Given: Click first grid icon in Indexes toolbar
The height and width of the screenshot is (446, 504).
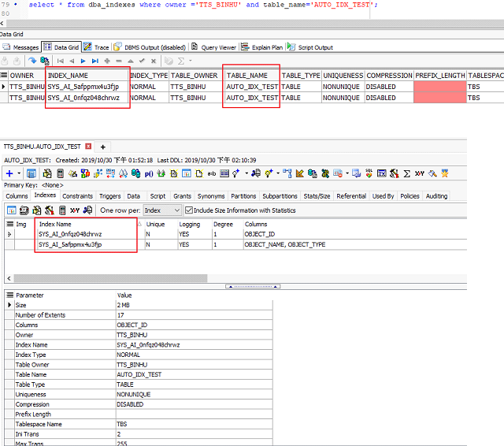Looking at the screenshot, I should coord(12,210).
